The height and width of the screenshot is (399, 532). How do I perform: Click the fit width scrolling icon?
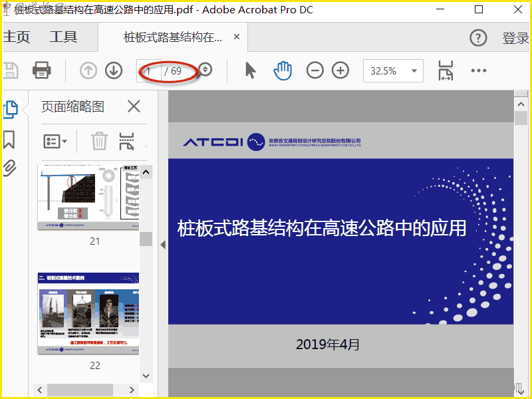pos(446,70)
